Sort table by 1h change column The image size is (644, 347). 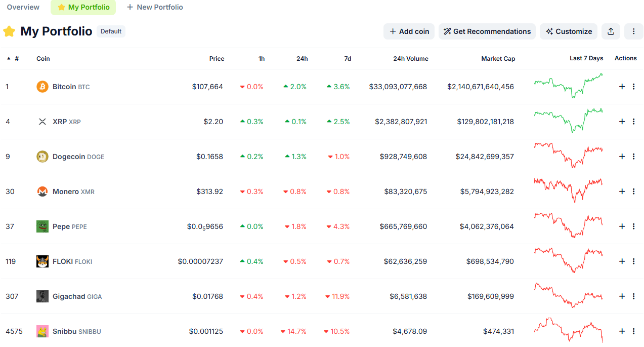tap(262, 58)
